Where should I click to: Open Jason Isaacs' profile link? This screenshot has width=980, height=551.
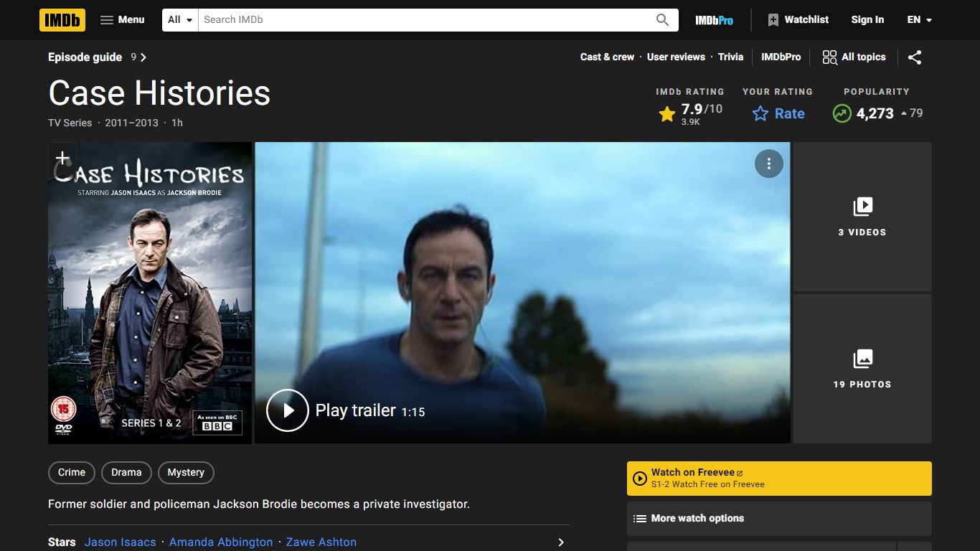120,542
